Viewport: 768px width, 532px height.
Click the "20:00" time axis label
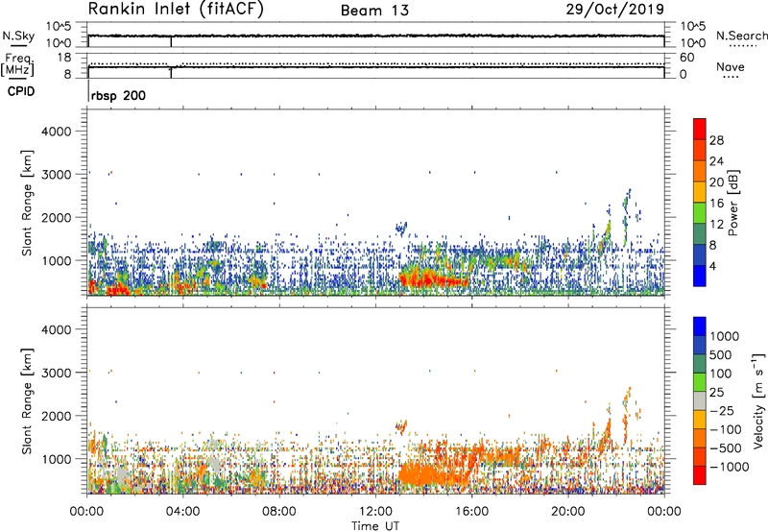[568, 512]
